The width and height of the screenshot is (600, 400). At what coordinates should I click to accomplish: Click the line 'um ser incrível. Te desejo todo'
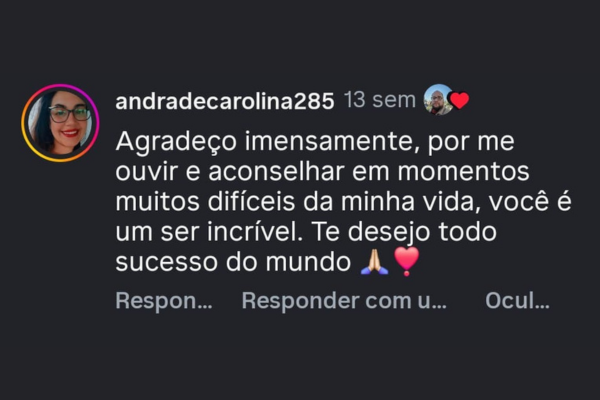[306, 232]
